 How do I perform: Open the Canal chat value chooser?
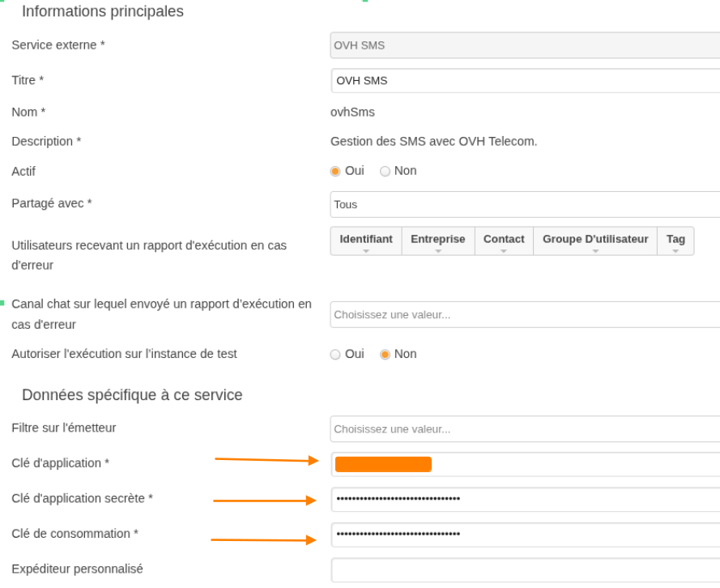(526, 315)
